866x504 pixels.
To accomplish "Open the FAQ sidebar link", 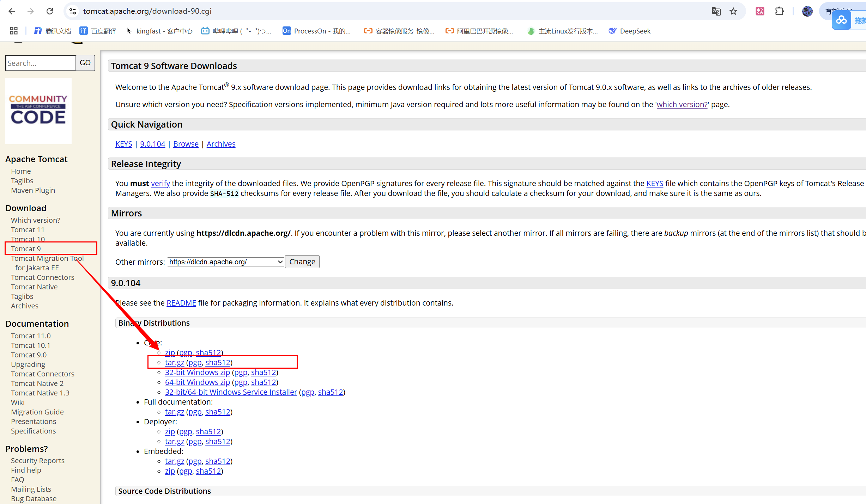I will click(18, 479).
